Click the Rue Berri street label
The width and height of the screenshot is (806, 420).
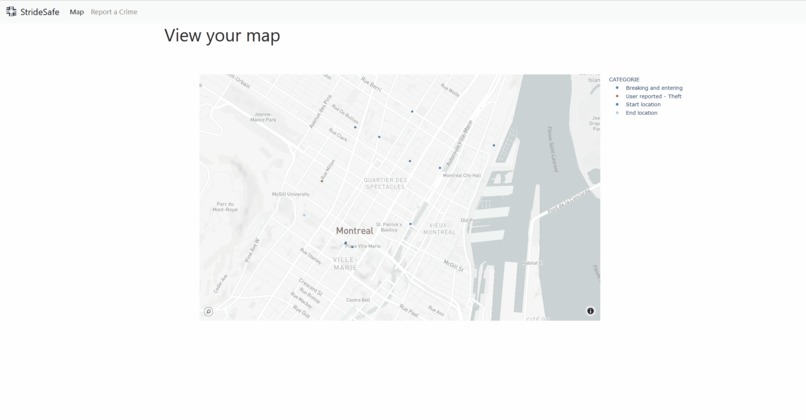(371, 84)
